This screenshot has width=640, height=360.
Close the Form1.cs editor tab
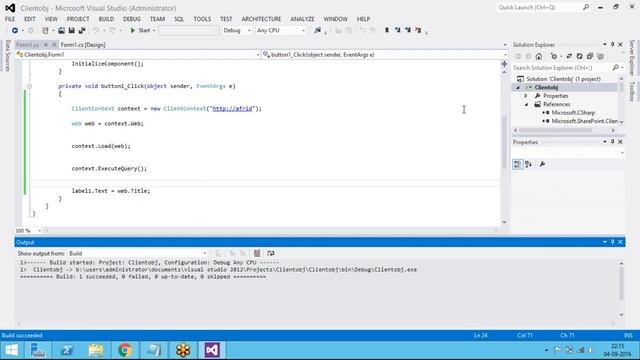(x=54, y=45)
